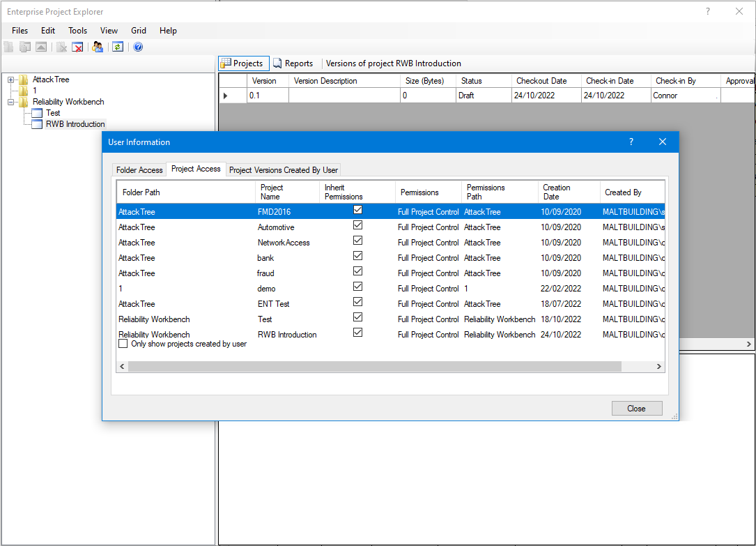Image resolution: width=756 pixels, height=546 pixels.
Task: Click the RWB Introduction project icon
Action: 37,124
